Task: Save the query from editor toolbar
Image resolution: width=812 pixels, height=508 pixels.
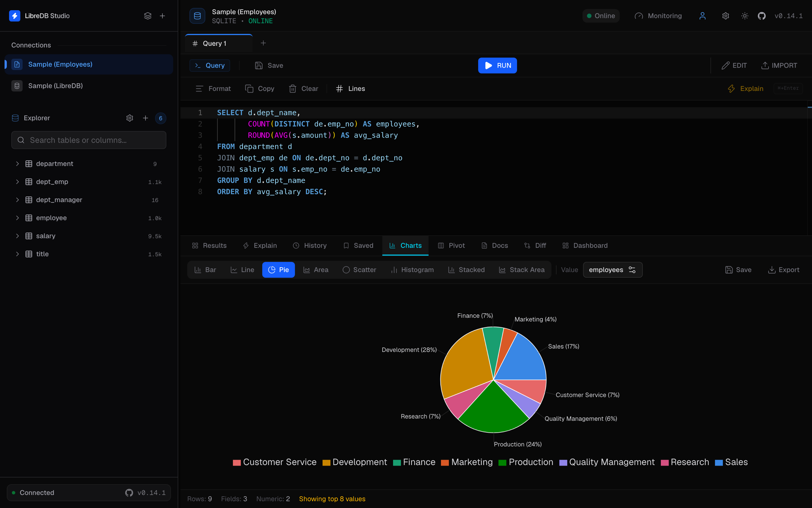Action: coord(269,65)
